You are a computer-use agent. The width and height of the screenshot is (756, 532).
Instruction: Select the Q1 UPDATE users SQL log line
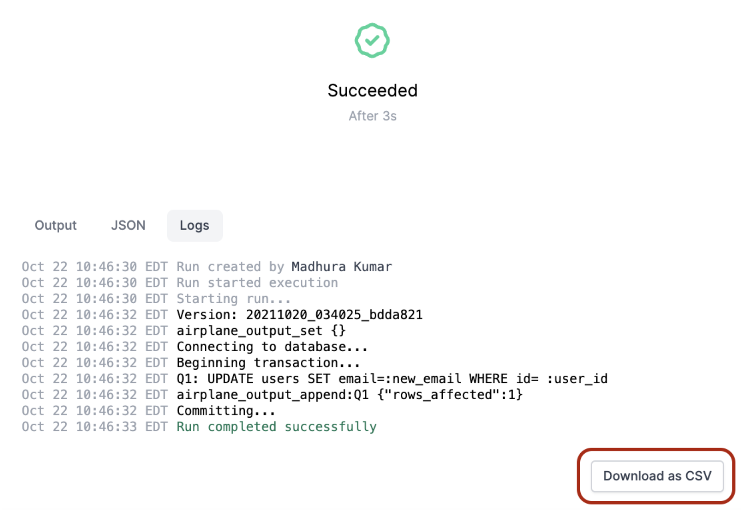click(315, 379)
